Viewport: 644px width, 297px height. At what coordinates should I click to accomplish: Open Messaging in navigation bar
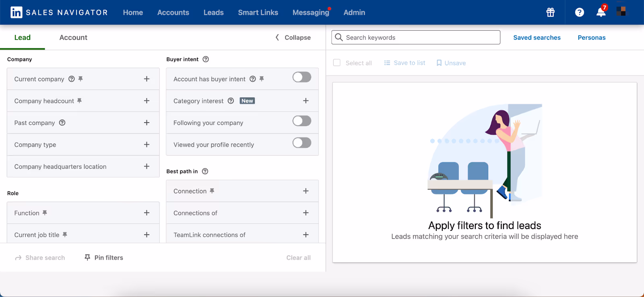pyautogui.click(x=311, y=12)
